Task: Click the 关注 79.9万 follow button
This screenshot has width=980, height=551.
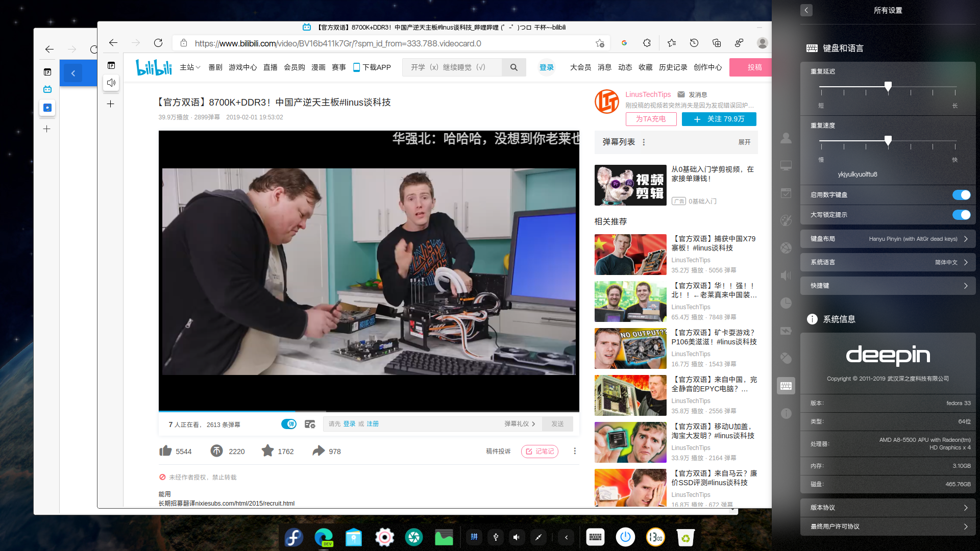Action: click(719, 119)
